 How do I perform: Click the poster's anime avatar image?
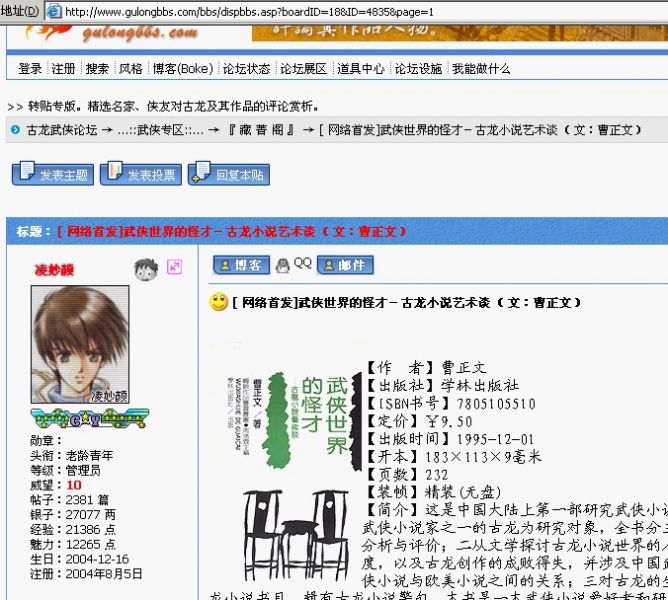pyautogui.click(x=80, y=344)
